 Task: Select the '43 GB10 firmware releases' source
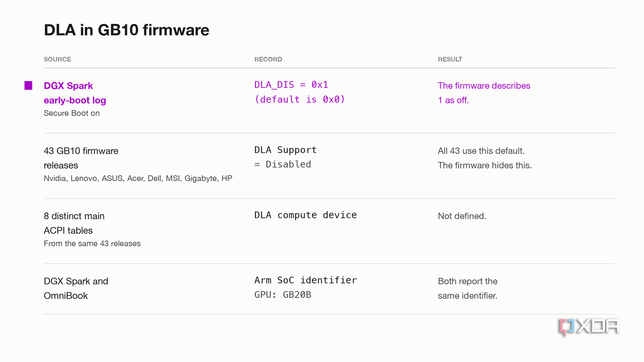(81, 158)
